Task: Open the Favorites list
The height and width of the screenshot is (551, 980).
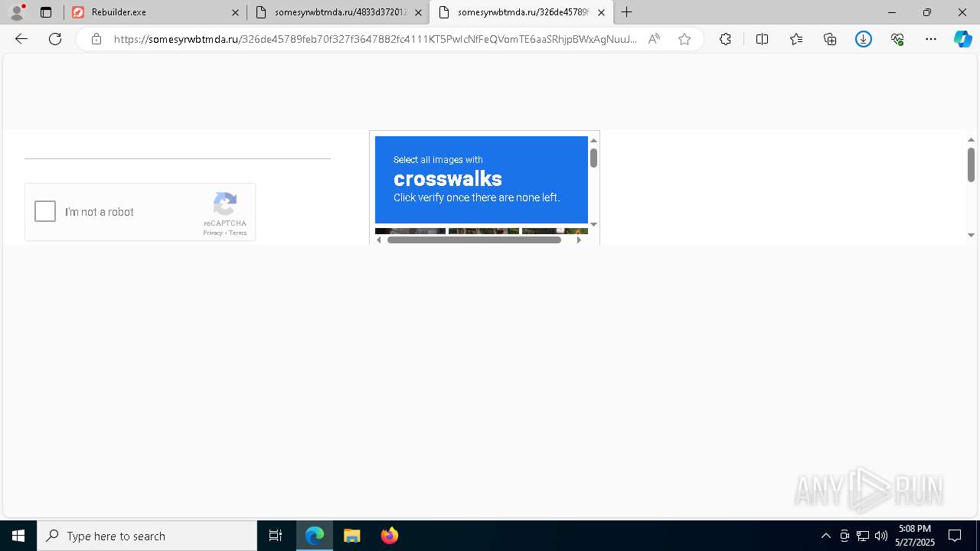Action: pos(796,39)
